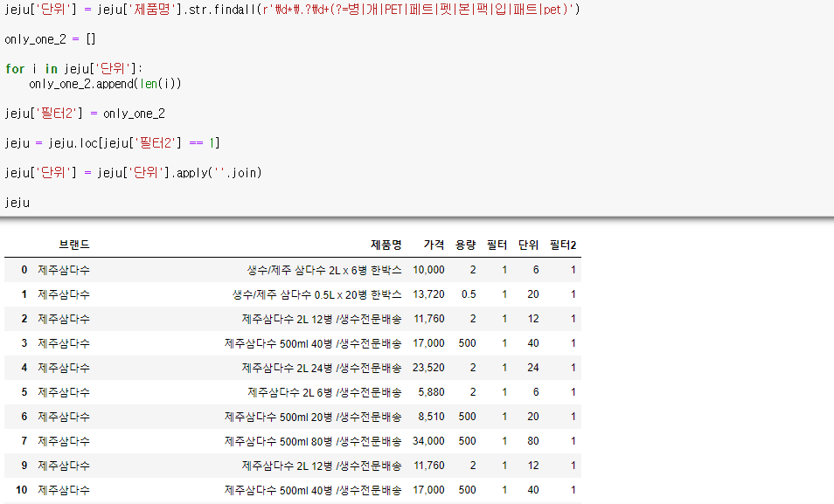The image size is (834, 504).
Task: Click price cell 5,880
Action: click(431, 392)
